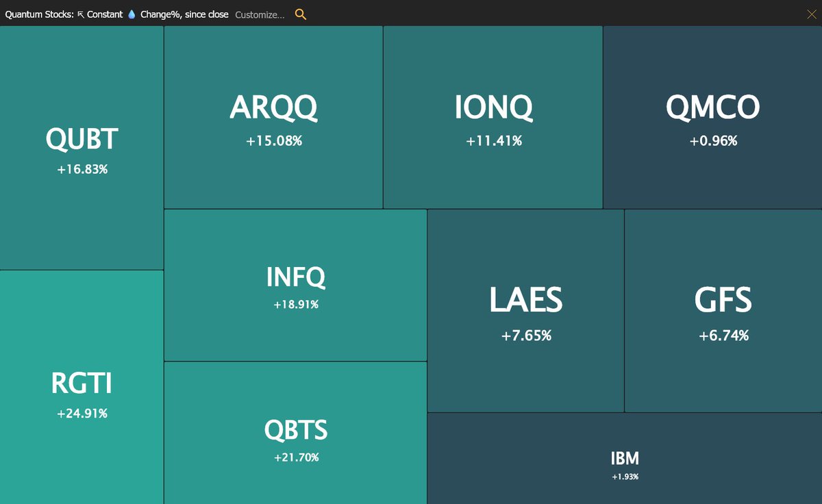
Task: Select the LAES heatmap tile
Action: (x=525, y=311)
